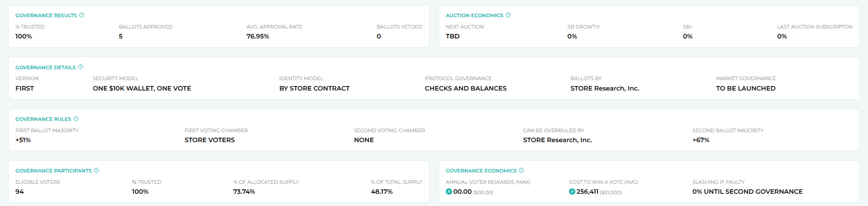This screenshot has height=206, width=868.
Task: Click the STORE VOTERS first voting chamber value
Action: click(210, 140)
